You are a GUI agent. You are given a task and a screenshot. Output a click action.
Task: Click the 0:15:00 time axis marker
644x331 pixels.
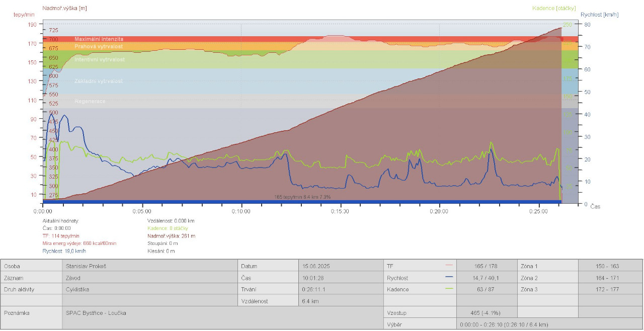click(x=340, y=211)
